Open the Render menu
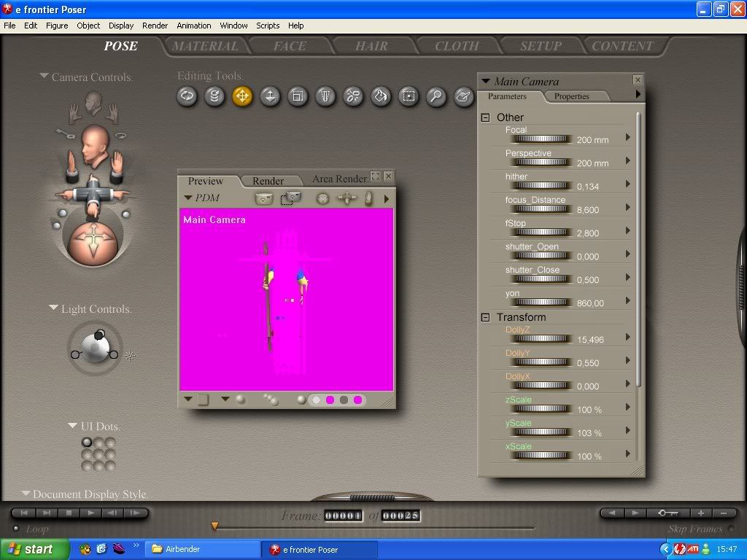The height and width of the screenshot is (560, 747). 155,25
